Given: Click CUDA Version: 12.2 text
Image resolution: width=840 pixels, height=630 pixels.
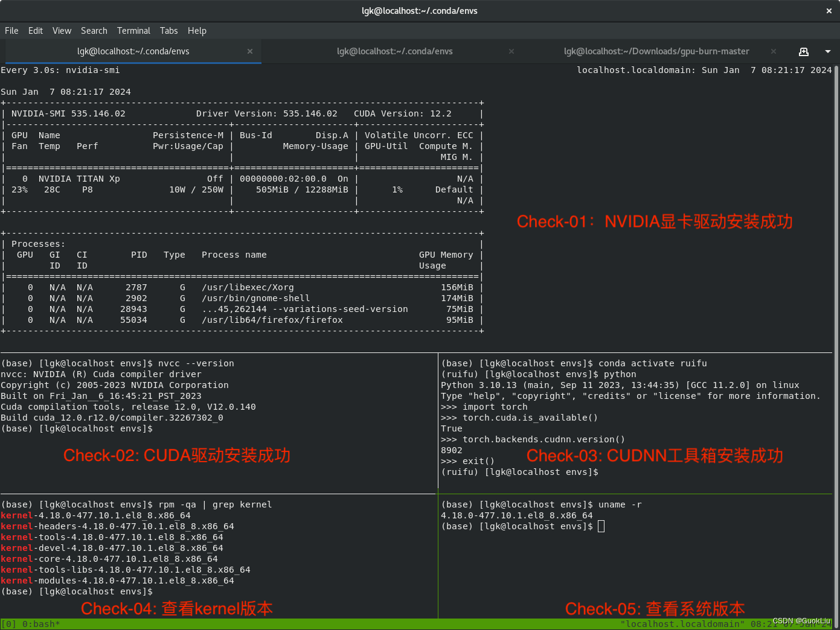Looking at the screenshot, I should 403,113.
